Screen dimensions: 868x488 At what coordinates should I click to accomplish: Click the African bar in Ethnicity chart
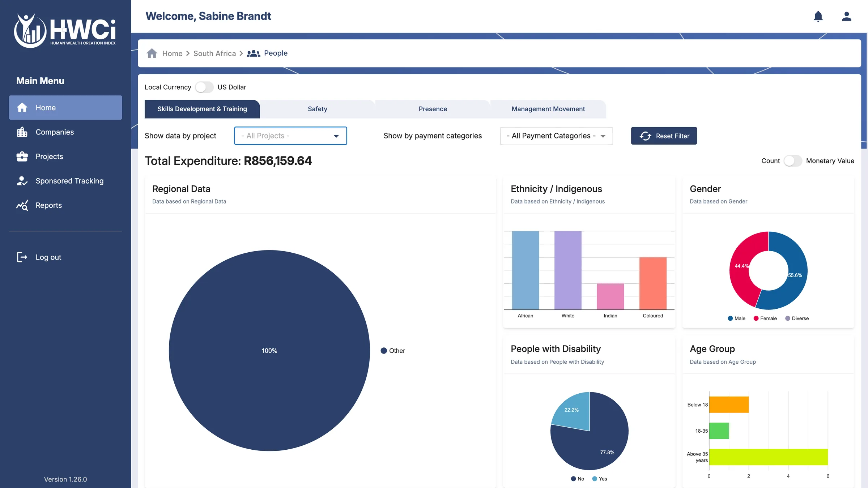point(526,270)
